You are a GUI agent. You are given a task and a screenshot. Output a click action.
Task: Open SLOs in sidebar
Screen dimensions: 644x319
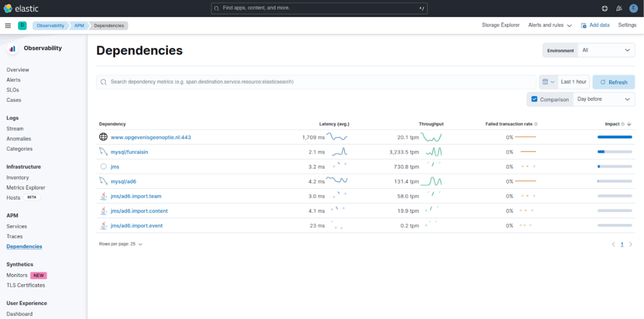(x=13, y=90)
